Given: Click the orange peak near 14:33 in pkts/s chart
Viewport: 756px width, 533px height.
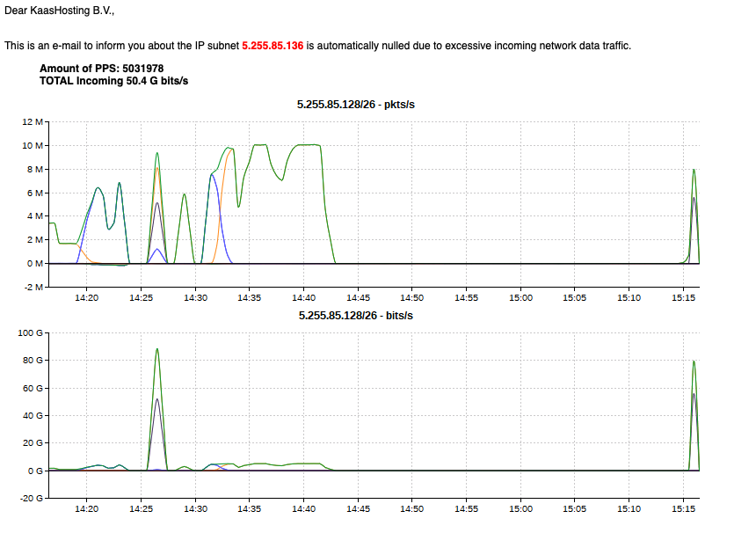Looking at the screenshot, I should pyautogui.click(x=231, y=150).
